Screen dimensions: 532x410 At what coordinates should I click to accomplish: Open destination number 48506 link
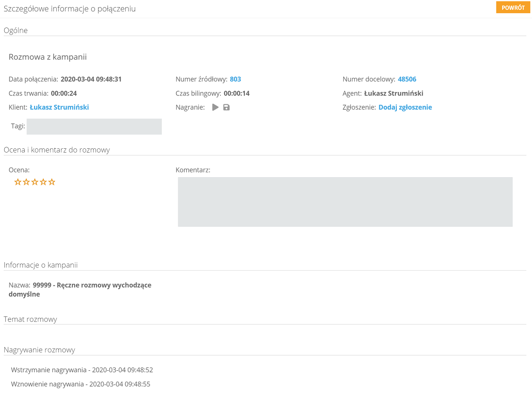pos(407,79)
